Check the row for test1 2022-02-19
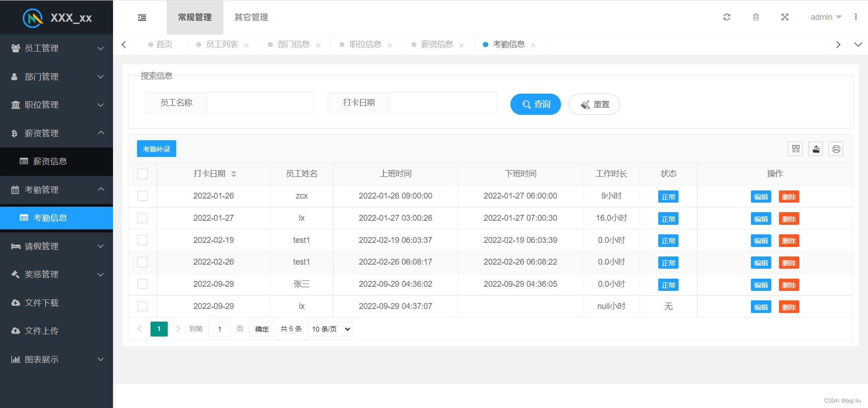Screen dimensions: 868x408 click(142, 240)
